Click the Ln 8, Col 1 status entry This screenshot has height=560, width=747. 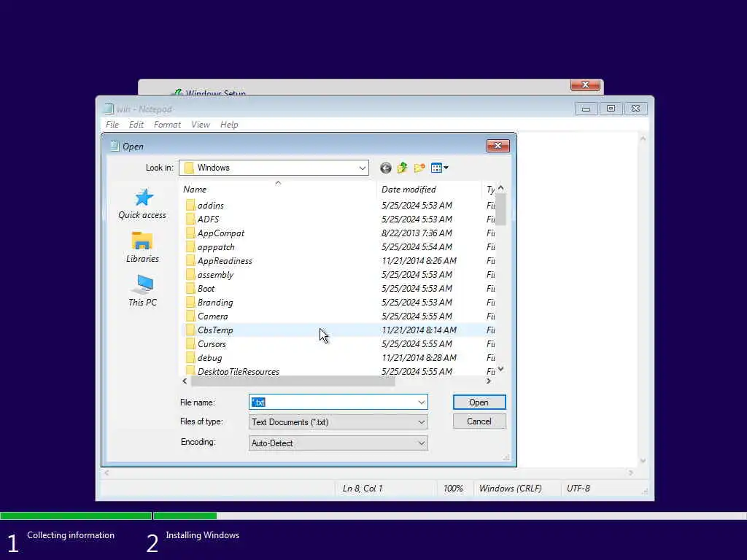[363, 489]
